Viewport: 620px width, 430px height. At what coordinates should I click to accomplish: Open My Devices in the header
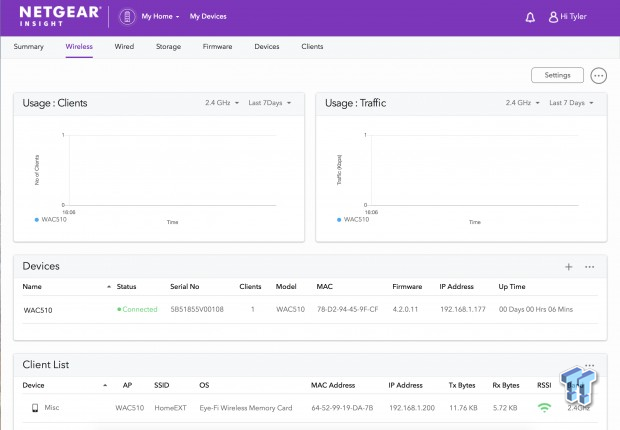(208, 17)
